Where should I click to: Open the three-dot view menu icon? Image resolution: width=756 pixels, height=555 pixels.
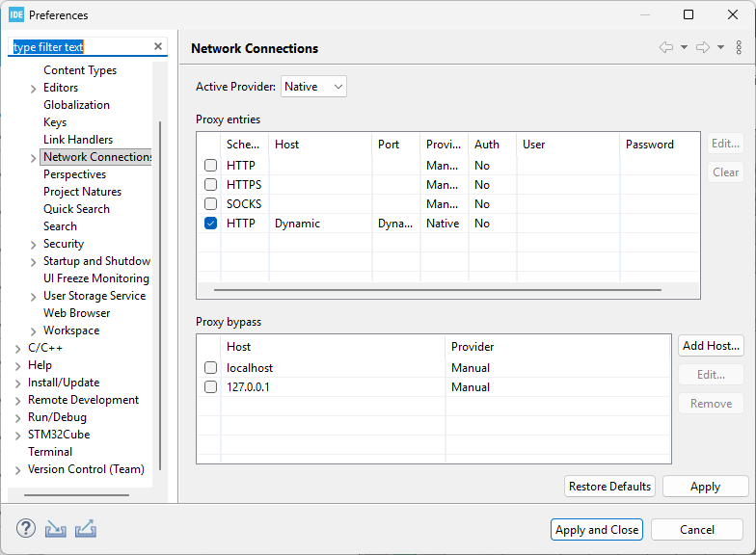click(x=739, y=47)
